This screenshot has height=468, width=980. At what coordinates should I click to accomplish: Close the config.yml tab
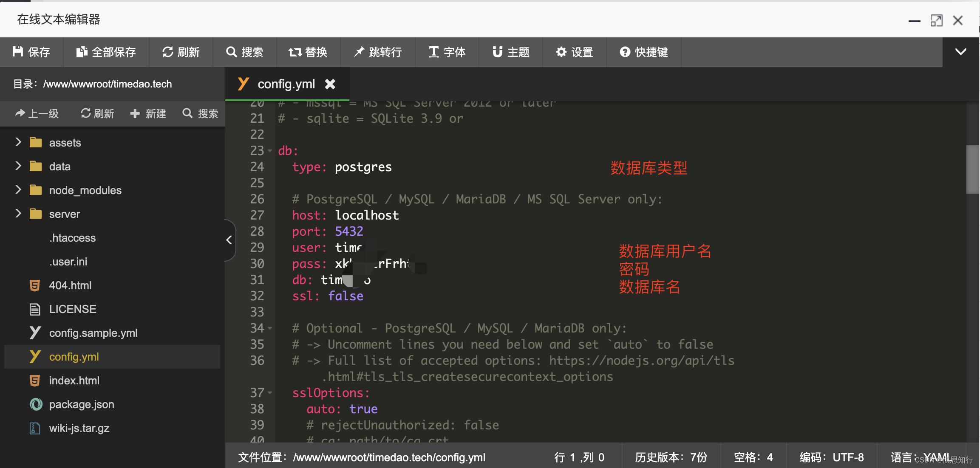click(330, 84)
